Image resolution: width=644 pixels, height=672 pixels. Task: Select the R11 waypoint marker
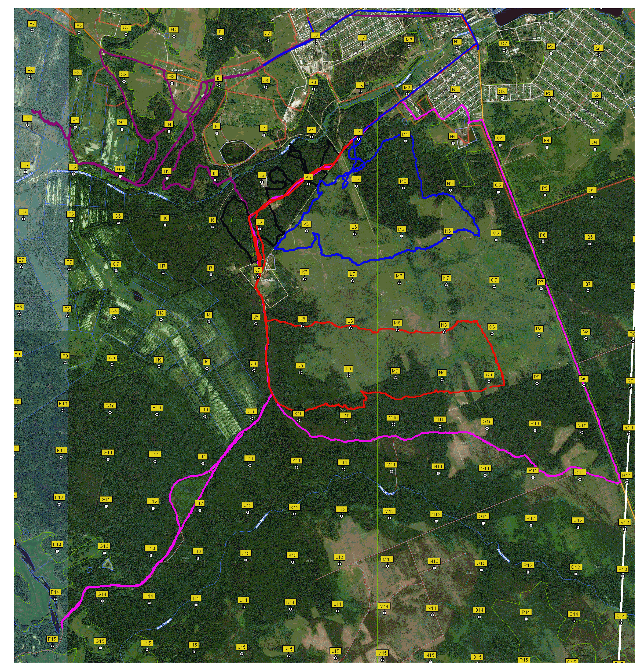pos(627,482)
